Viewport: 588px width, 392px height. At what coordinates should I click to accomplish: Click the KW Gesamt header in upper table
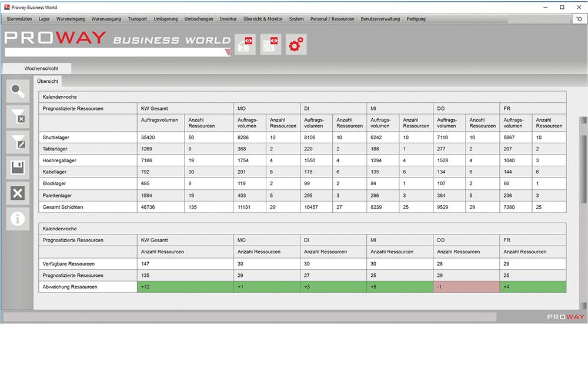tap(155, 108)
